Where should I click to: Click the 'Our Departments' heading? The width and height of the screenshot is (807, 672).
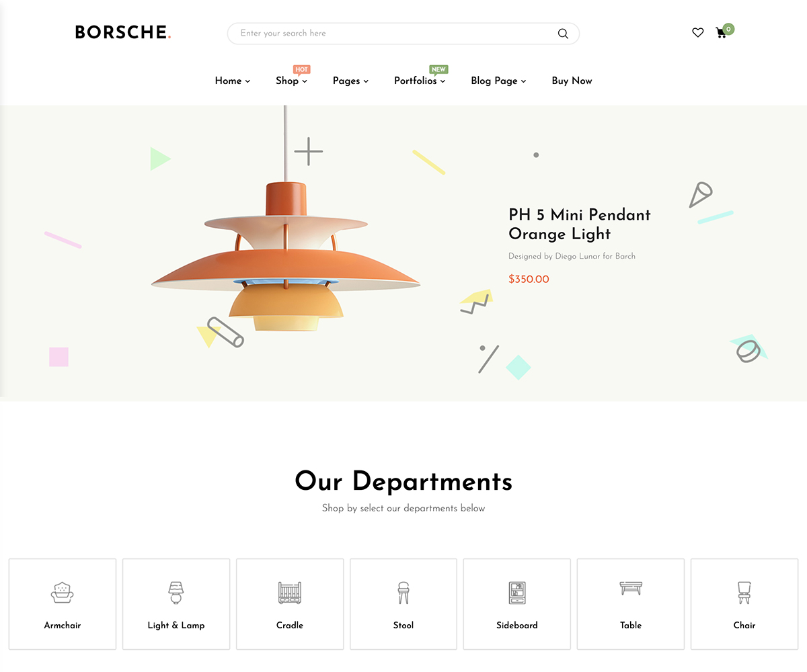(403, 481)
